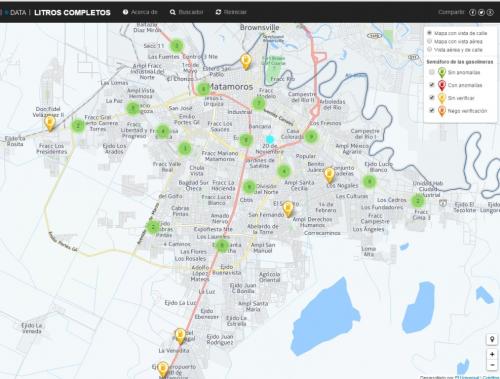This screenshot has width=500, height=379.
Task: Click cyan location dot near 20 de Noviembre
Action: (x=270, y=139)
